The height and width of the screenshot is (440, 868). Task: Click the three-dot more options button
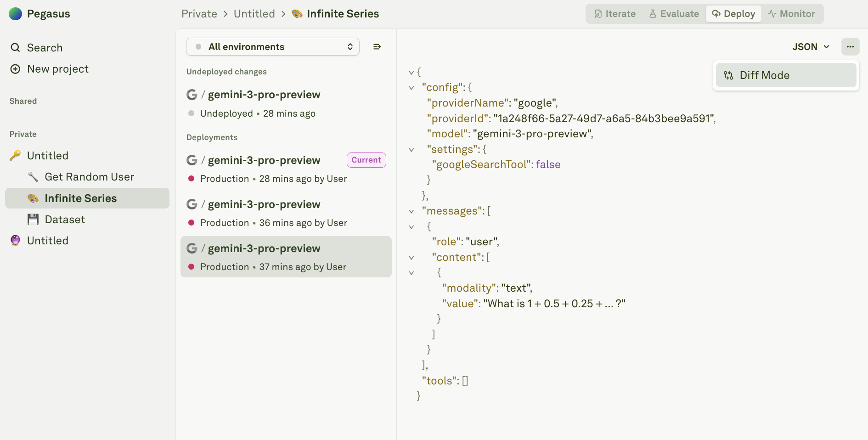click(x=851, y=47)
